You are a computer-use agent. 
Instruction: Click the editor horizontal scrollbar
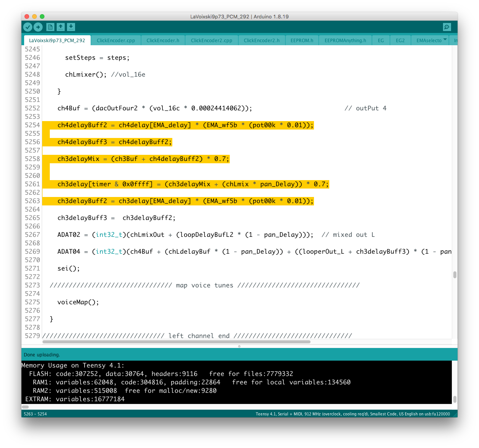pyautogui.click(x=176, y=341)
